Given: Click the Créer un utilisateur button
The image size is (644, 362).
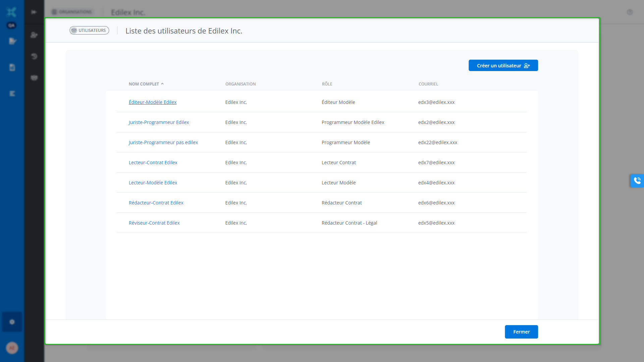Looking at the screenshot, I should [503, 66].
